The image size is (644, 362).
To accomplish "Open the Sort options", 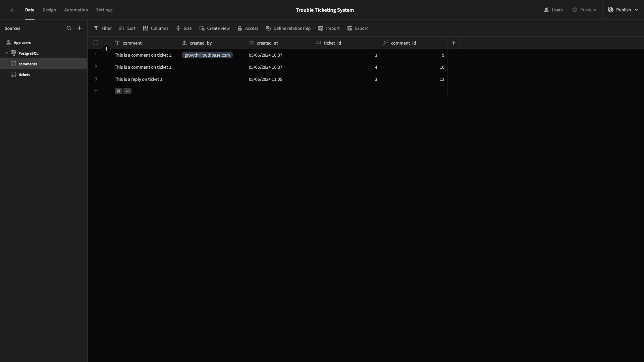I will point(127,28).
